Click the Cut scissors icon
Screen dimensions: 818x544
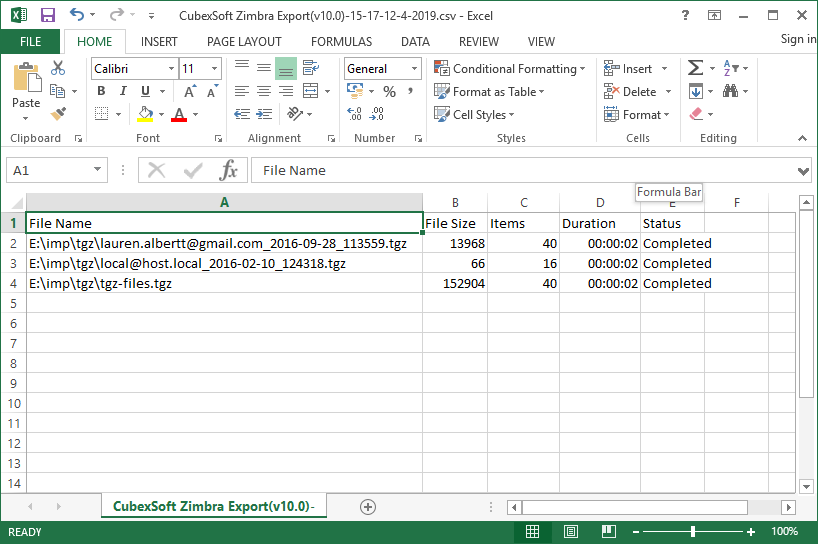(58, 68)
